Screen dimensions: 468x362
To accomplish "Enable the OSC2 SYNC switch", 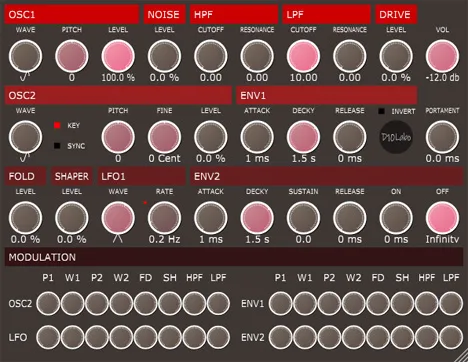I will pos(57,146).
